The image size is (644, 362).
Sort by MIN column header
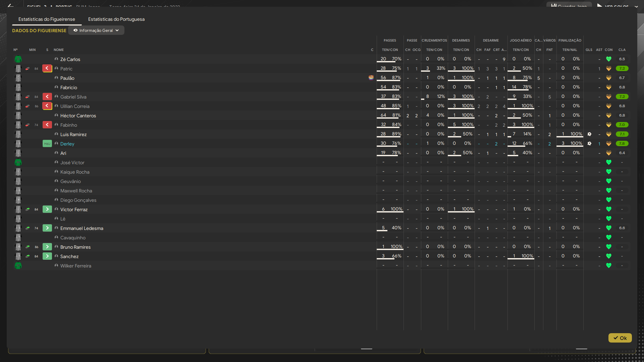pos(32,50)
